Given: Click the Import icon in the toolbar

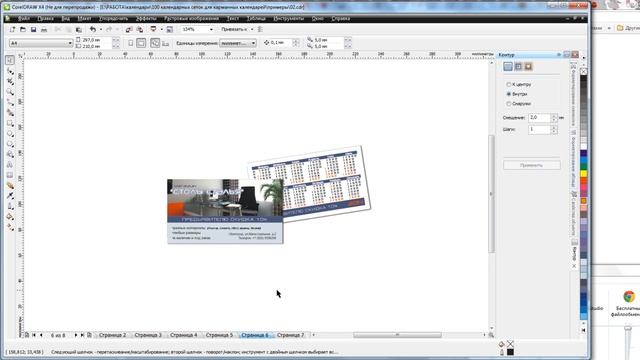Looking at the screenshot, I should 129,29.
